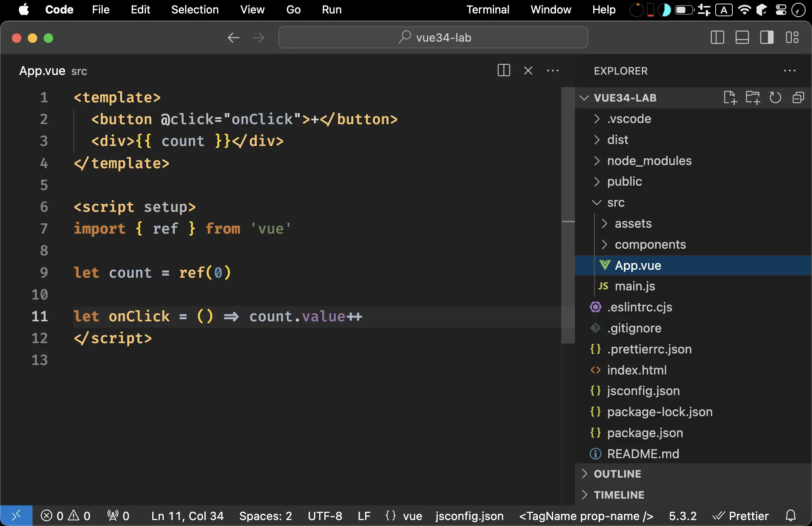This screenshot has width=812, height=526.
Task: Select the Run menu item
Action: [x=332, y=10]
